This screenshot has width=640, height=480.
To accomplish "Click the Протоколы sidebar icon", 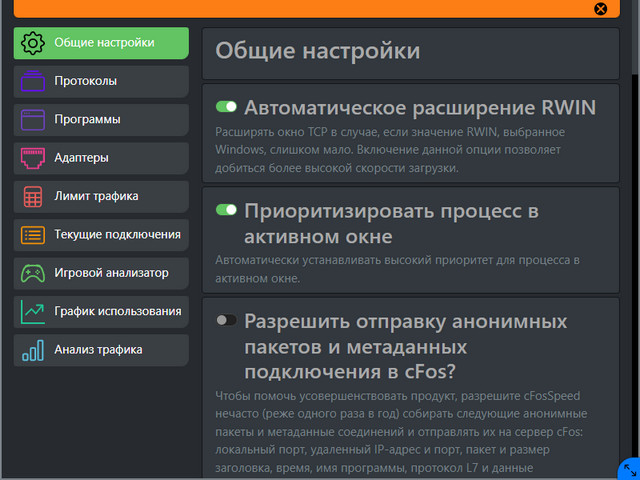I will [x=33, y=81].
